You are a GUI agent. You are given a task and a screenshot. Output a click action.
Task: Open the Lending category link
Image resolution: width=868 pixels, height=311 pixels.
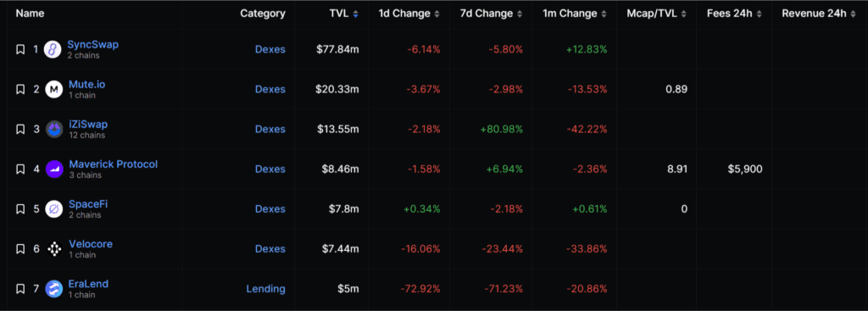tap(265, 289)
